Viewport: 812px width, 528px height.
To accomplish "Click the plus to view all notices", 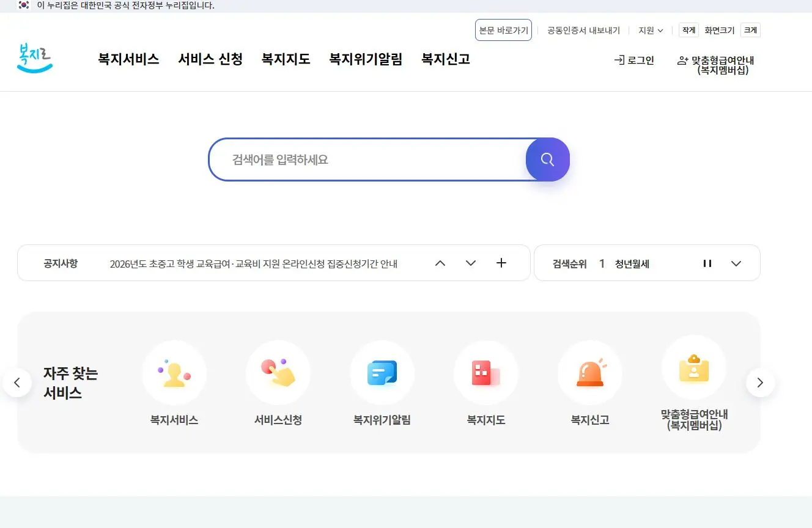I will (x=501, y=263).
